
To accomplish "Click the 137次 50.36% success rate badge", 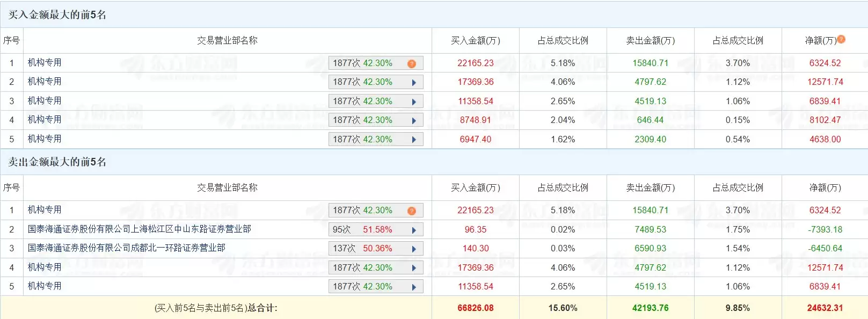I will coord(362,249).
